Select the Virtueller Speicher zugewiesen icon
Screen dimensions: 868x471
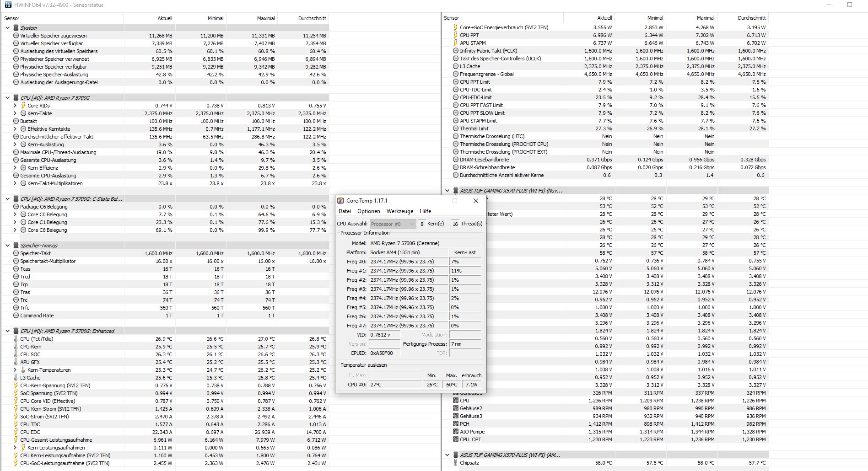click(x=16, y=36)
